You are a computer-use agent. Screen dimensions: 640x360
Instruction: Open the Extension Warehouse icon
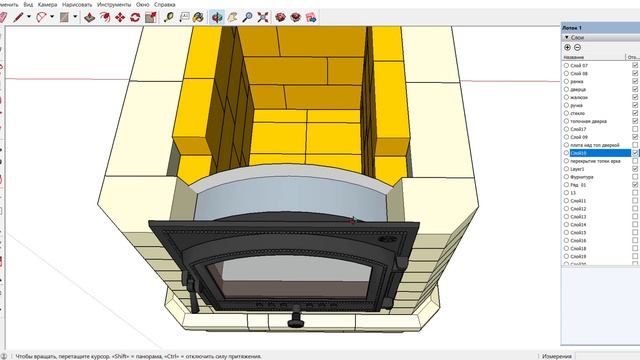(296, 17)
